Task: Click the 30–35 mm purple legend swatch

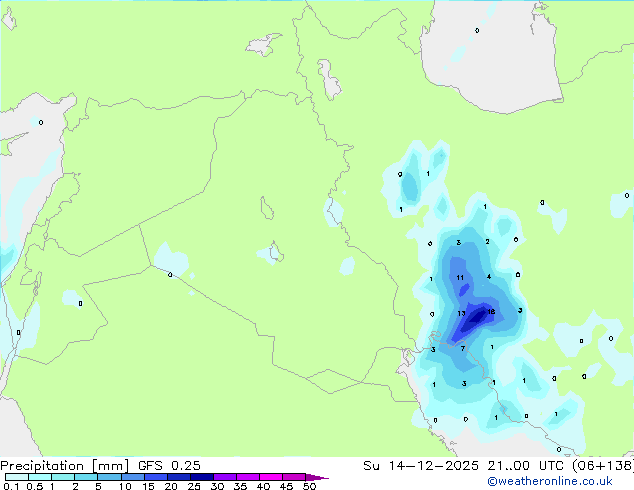Action: tap(225, 477)
